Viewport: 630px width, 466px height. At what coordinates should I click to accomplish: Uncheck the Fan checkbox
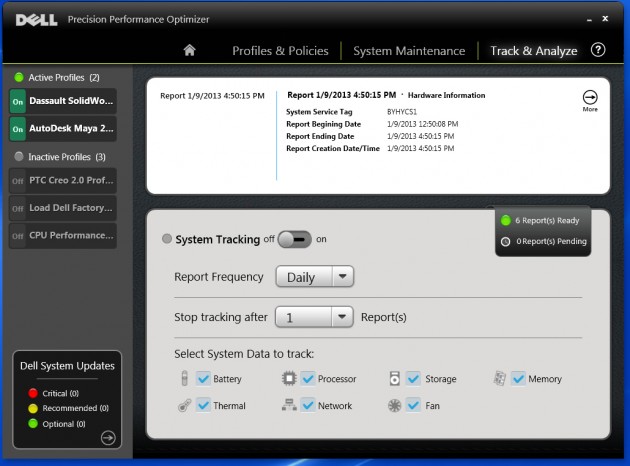pos(413,405)
